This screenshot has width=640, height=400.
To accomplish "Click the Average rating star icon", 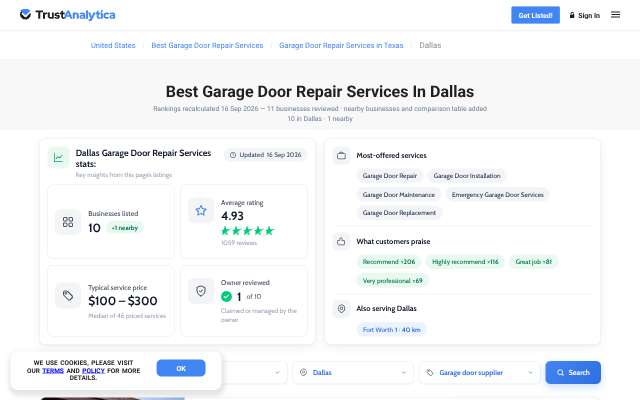I will (x=201, y=211).
